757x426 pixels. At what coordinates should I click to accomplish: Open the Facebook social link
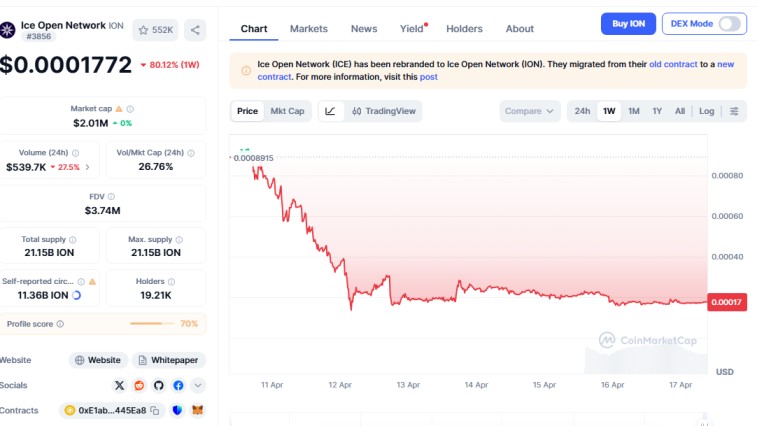[178, 385]
